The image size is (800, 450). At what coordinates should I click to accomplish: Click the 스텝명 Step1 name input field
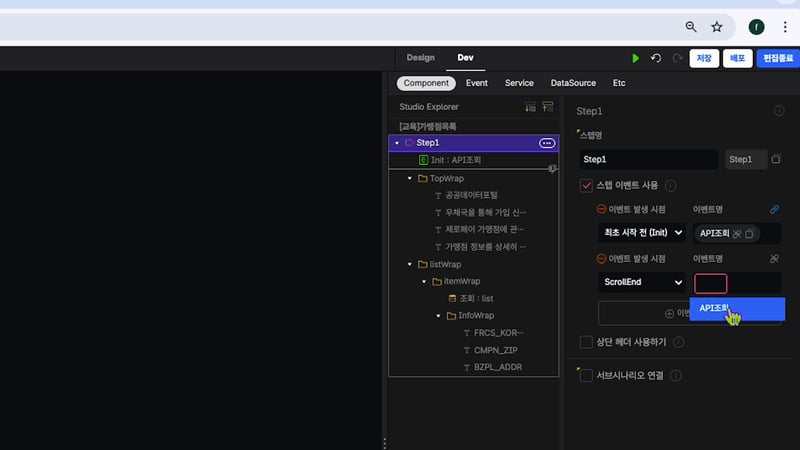648,159
